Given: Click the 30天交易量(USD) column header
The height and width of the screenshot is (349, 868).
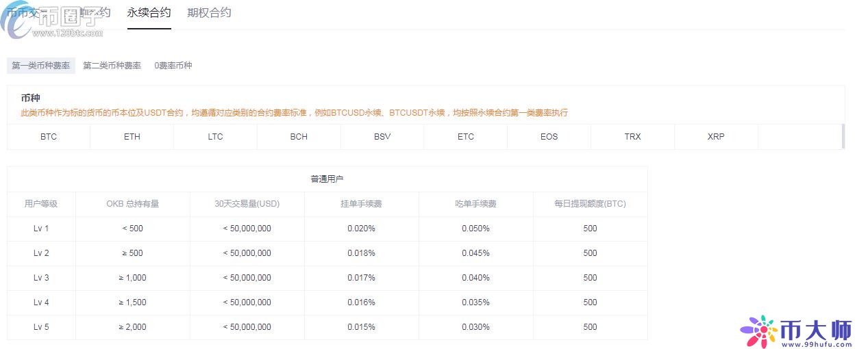Looking at the screenshot, I should click(247, 204).
